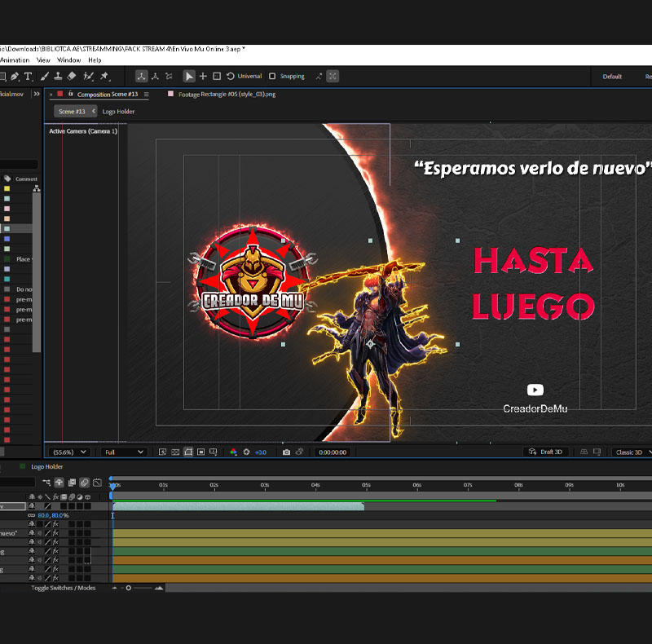
Task: Activate Local Axis mode
Action: click(x=141, y=76)
